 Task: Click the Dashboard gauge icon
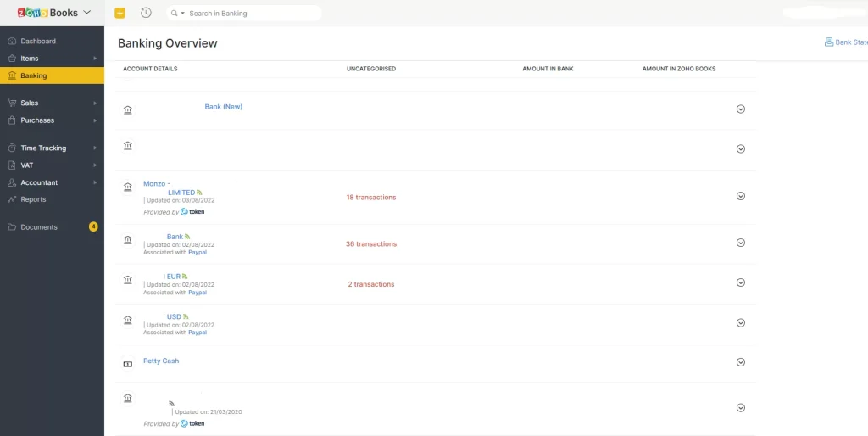(12, 41)
